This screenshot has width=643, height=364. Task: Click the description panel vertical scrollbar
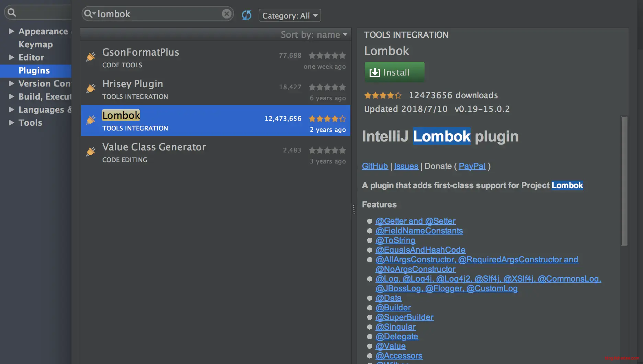[x=624, y=181]
